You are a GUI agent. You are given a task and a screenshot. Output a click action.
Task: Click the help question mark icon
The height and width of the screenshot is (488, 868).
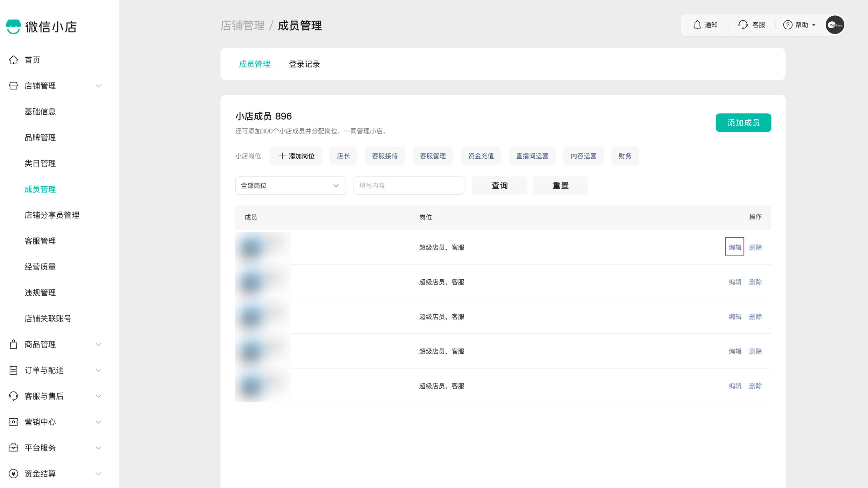pyautogui.click(x=787, y=25)
